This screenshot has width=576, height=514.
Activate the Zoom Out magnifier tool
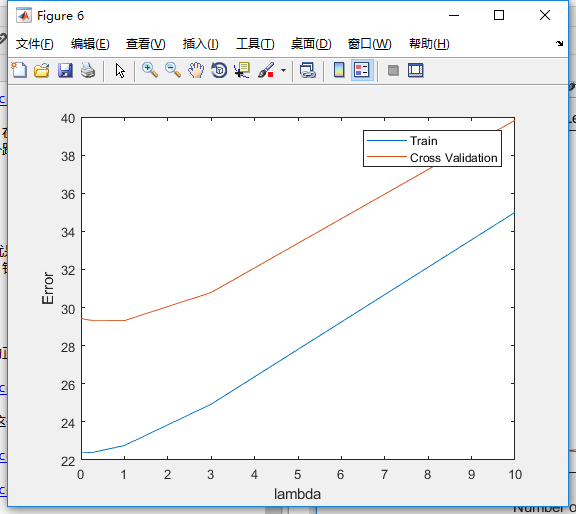pyautogui.click(x=173, y=70)
